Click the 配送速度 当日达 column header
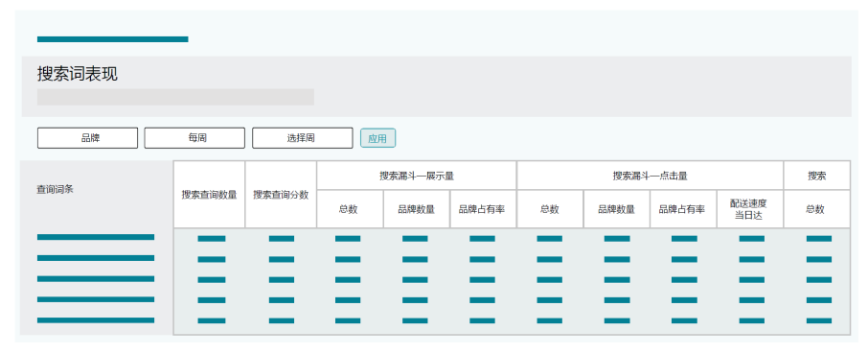Image resolution: width=868 pixels, height=354 pixels. tap(750, 209)
